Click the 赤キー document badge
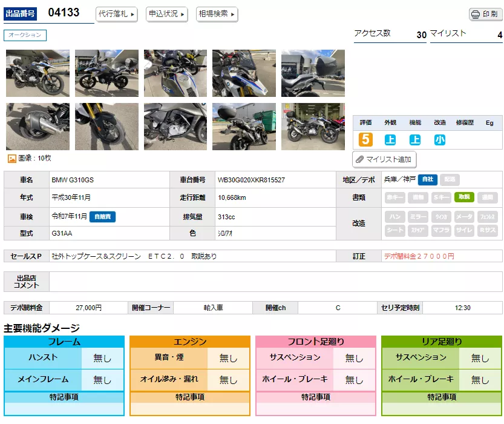 tap(394, 197)
